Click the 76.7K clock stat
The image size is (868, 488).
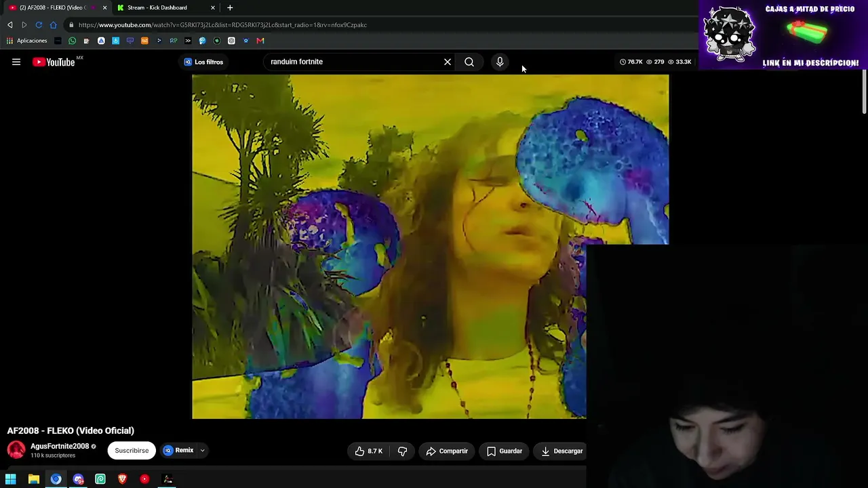(631, 62)
